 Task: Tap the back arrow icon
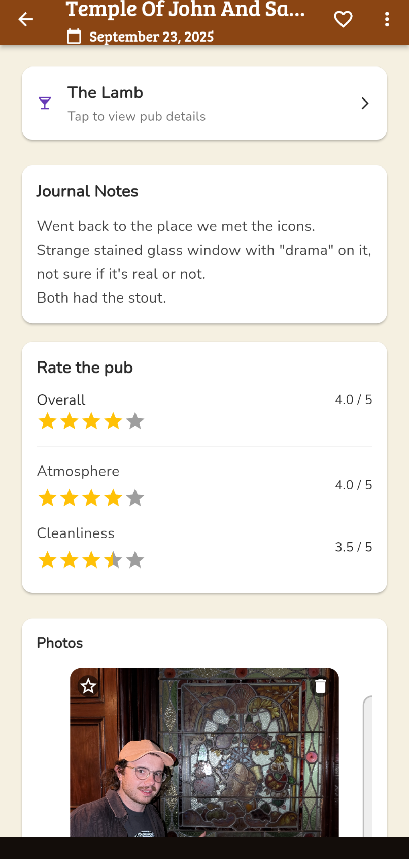[x=25, y=20]
